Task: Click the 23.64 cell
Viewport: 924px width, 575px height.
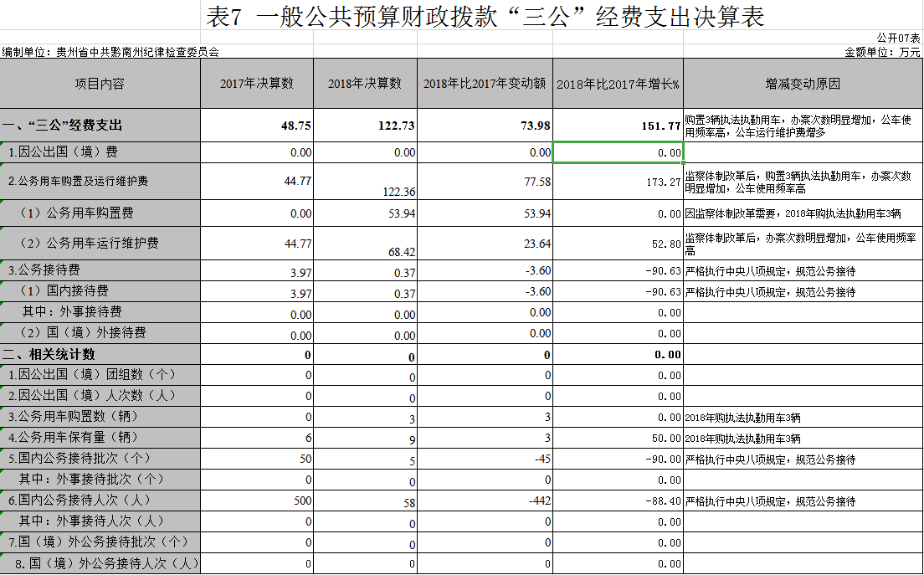Action: 485,244
